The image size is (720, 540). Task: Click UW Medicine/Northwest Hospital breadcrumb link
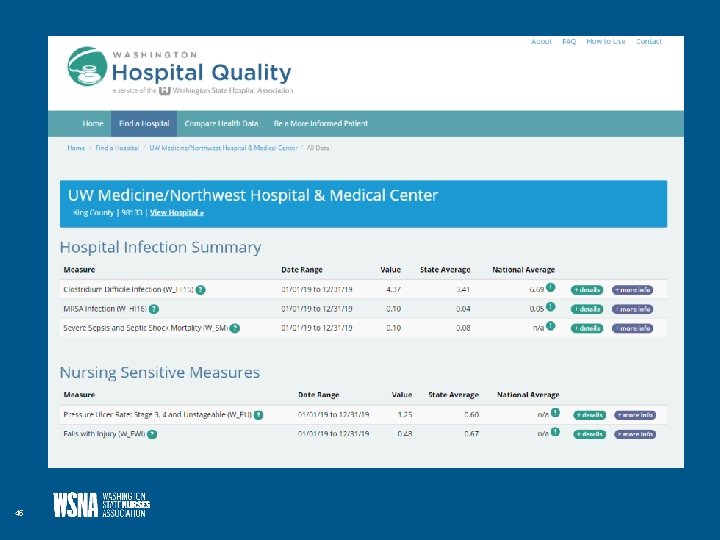click(x=224, y=148)
